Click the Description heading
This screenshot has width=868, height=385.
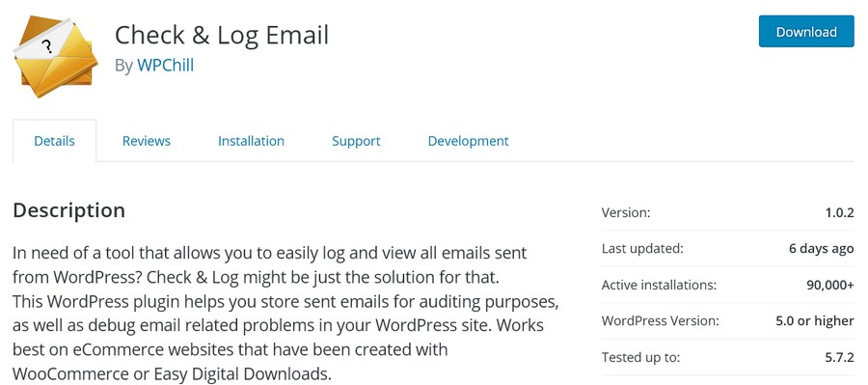68,210
